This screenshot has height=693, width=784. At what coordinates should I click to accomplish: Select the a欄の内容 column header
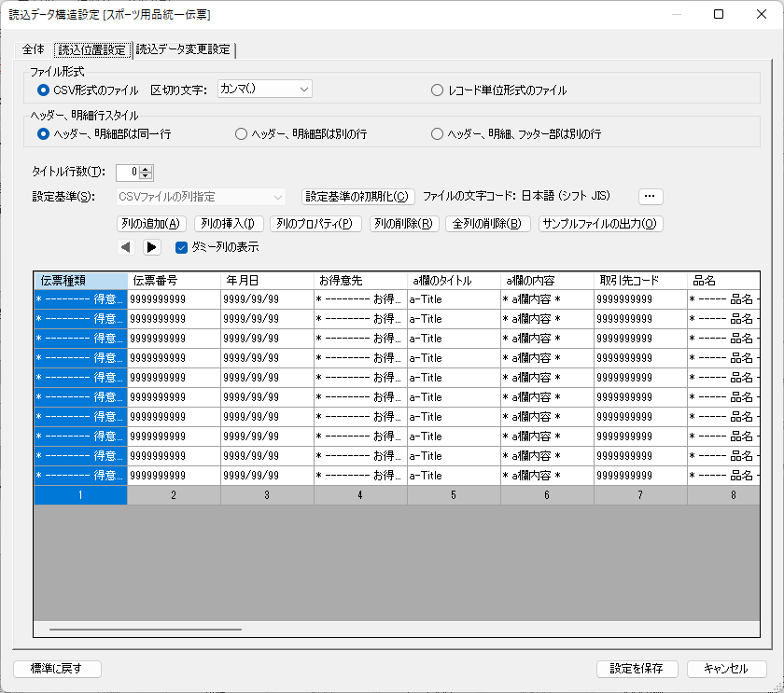[548, 281]
